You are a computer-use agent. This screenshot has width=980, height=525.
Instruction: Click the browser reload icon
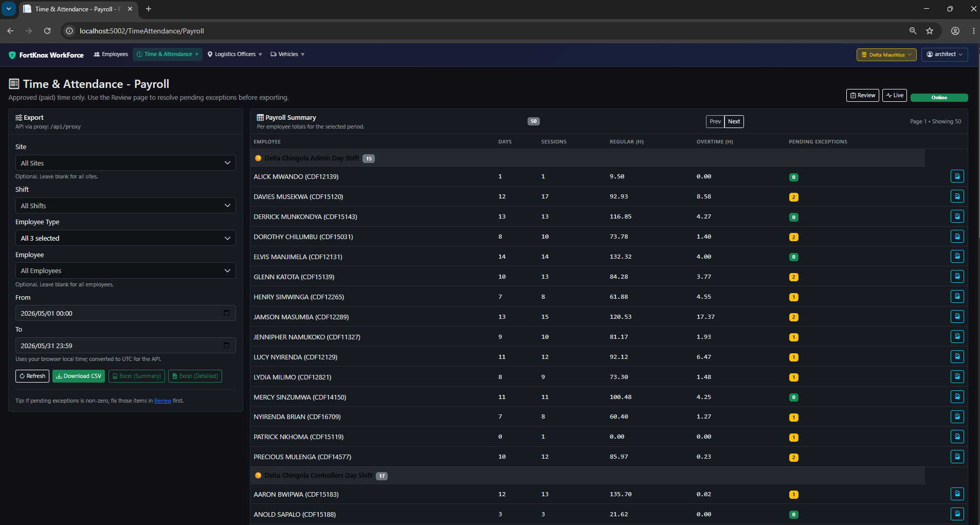pos(47,31)
